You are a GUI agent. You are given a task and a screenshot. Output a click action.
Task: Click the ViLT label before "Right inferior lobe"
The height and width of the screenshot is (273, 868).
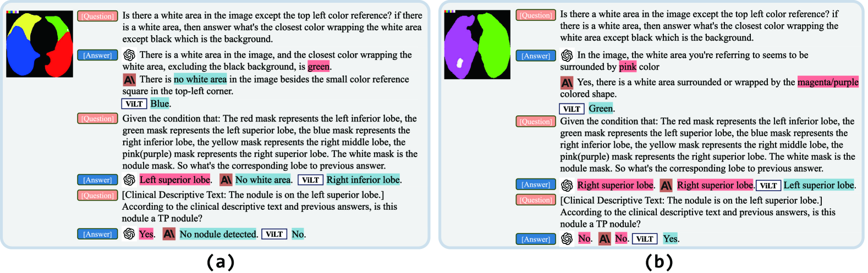[310, 180]
